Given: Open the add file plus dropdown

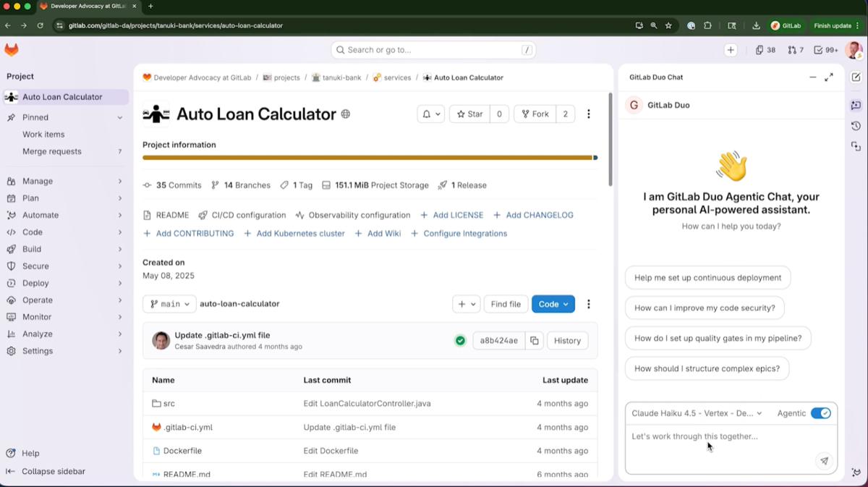Looking at the screenshot, I should click(x=467, y=304).
